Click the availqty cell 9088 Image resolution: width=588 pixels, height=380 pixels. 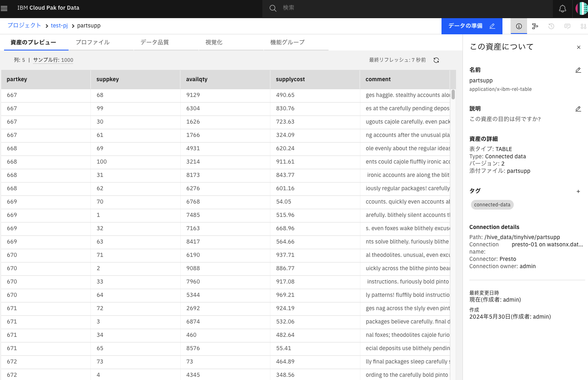225,269
